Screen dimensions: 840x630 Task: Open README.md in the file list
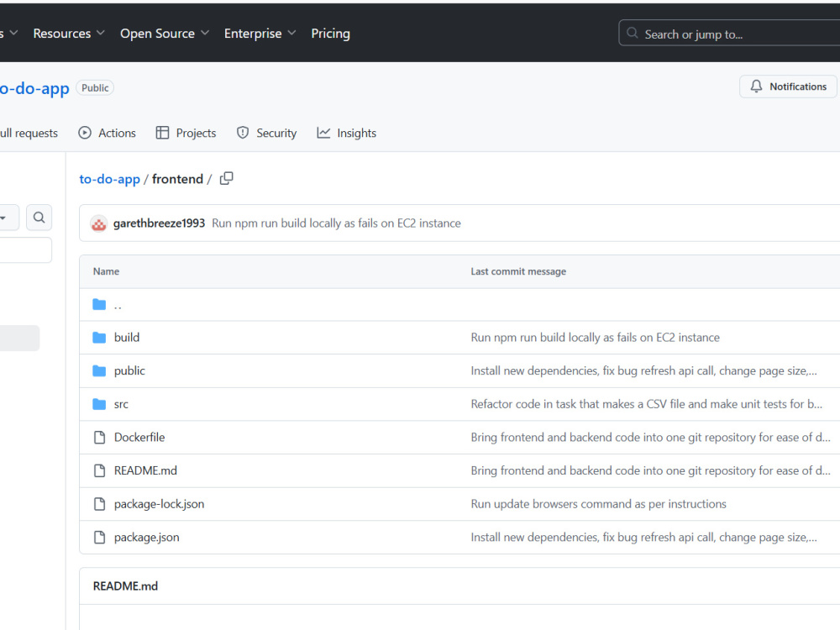[145, 470]
